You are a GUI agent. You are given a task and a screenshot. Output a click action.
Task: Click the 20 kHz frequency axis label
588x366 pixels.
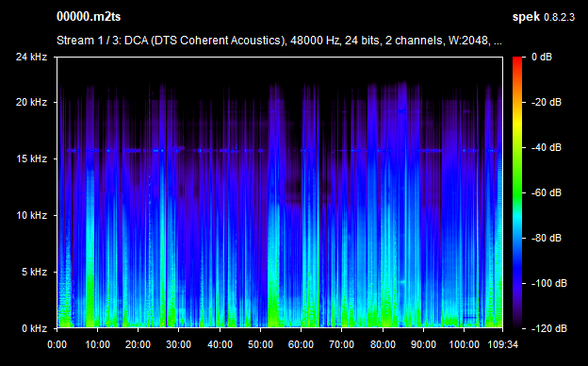pos(31,102)
